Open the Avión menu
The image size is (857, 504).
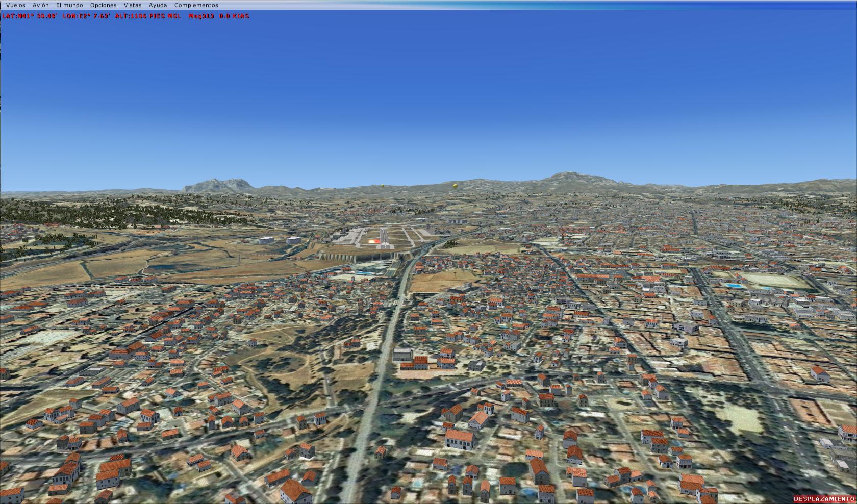coord(40,5)
